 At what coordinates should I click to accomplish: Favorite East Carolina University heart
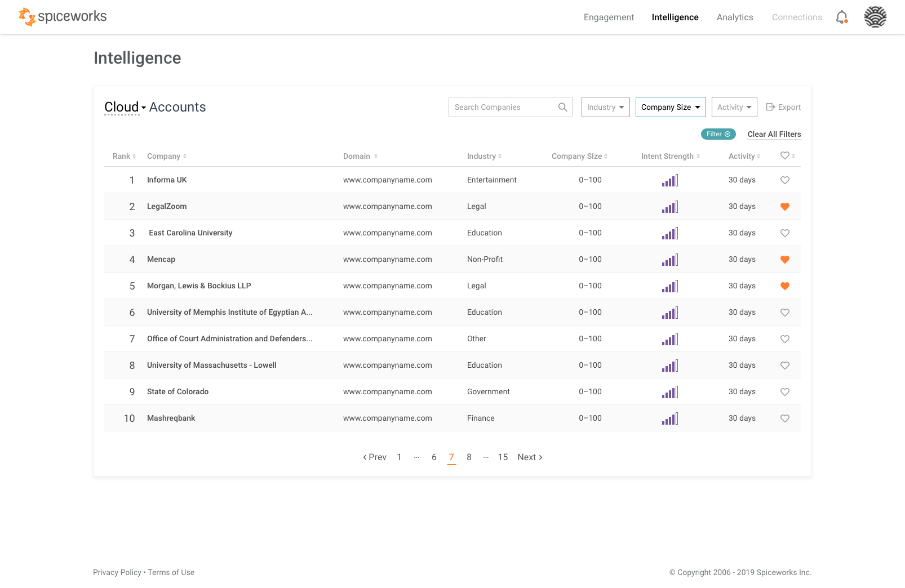coord(785,233)
